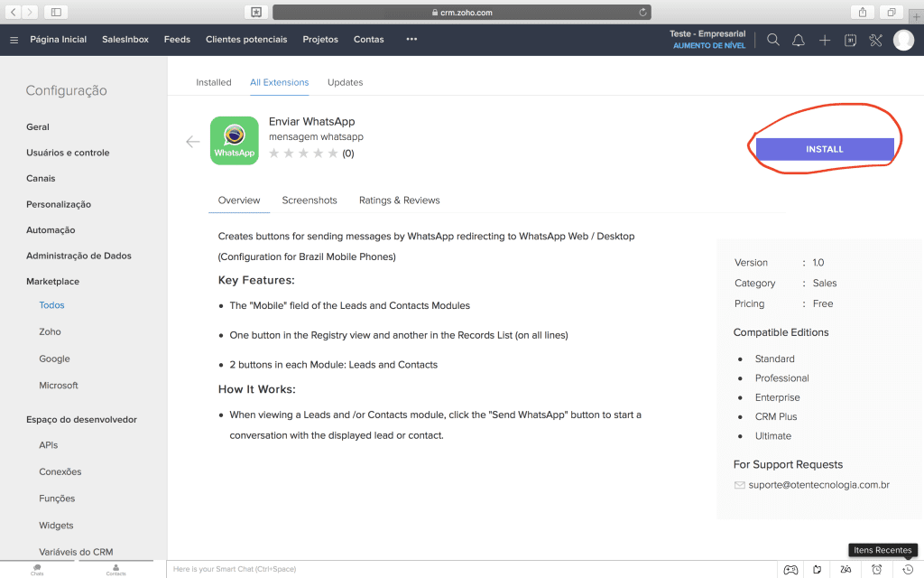Click the alarm clock reminders icon
Image resolution: width=924 pixels, height=578 pixels.
(x=876, y=569)
